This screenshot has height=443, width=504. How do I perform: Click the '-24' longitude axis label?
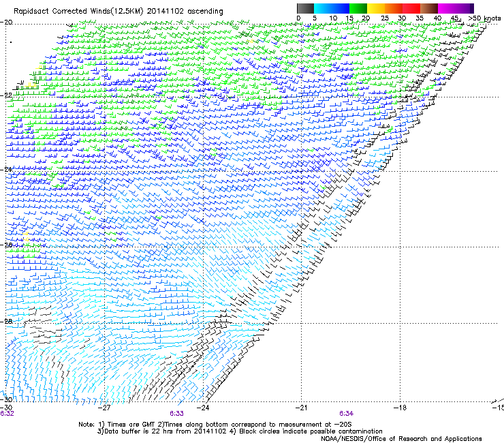(x=203, y=408)
